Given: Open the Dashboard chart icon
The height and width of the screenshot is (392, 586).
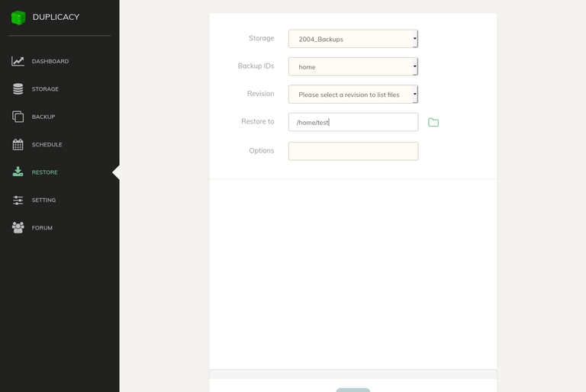Looking at the screenshot, I should click(x=18, y=61).
